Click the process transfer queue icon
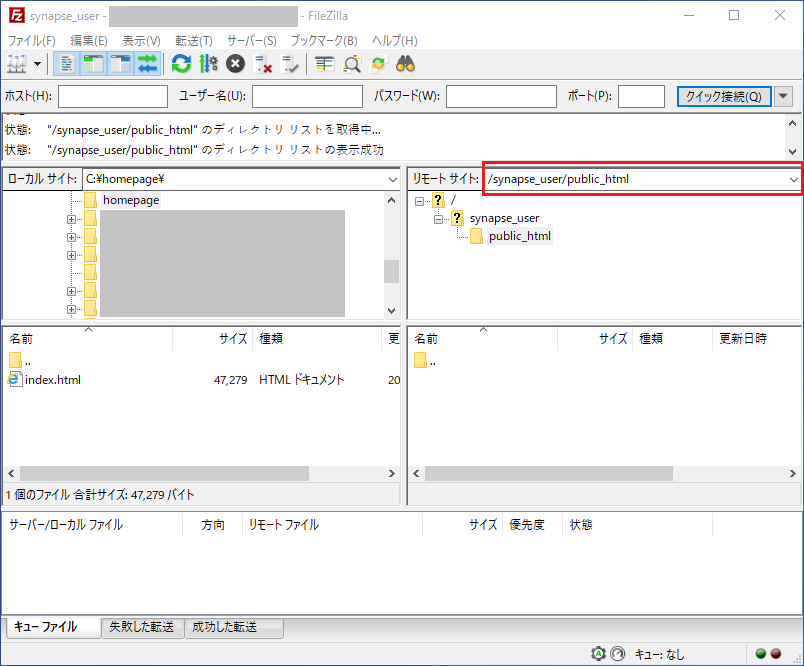 [x=208, y=64]
